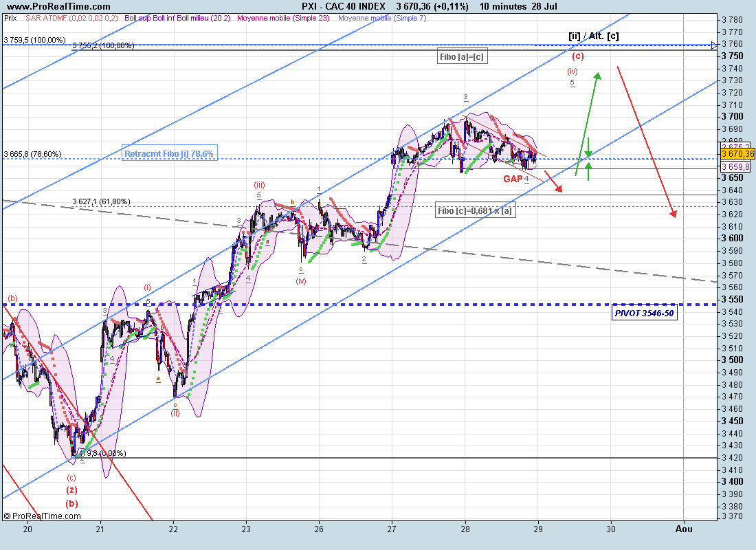Click 3 600 on the price axis
The image size is (756, 550).
pyautogui.click(x=733, y=239)
